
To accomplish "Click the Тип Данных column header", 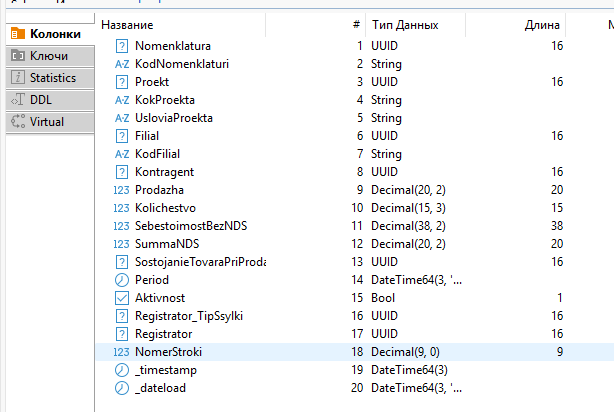I will [x=404, y=24].
